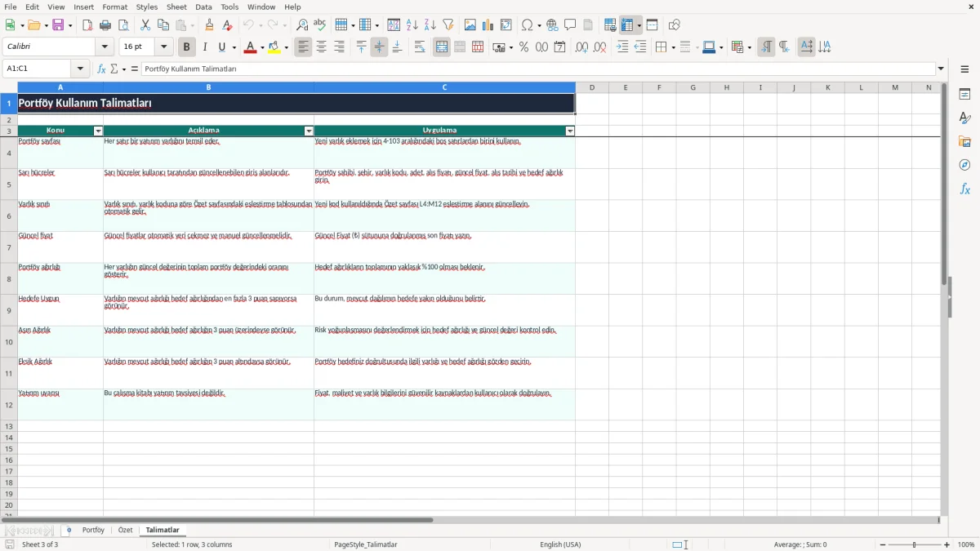Open the sidebar Functions fx icon
The height and width of the screenshot is (551, 980).
click(x=964, y=189)
